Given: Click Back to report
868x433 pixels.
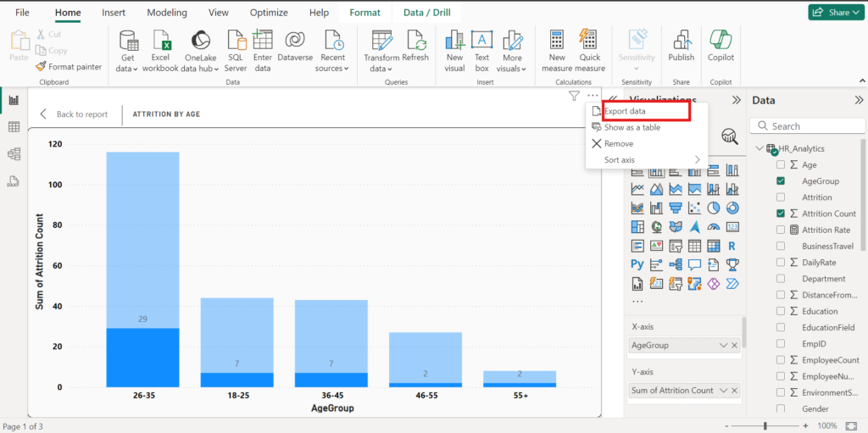Looking at the screenshot, I should click(x=74, y=114).
